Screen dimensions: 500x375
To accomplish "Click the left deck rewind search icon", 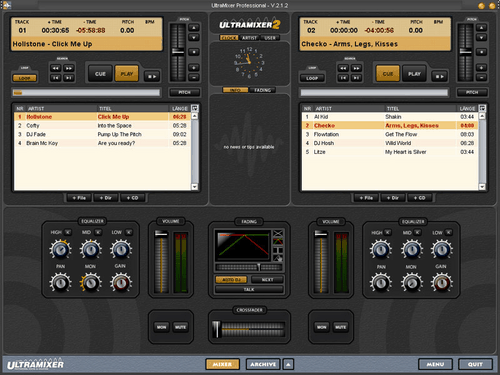I will click(x=56, y=68).
